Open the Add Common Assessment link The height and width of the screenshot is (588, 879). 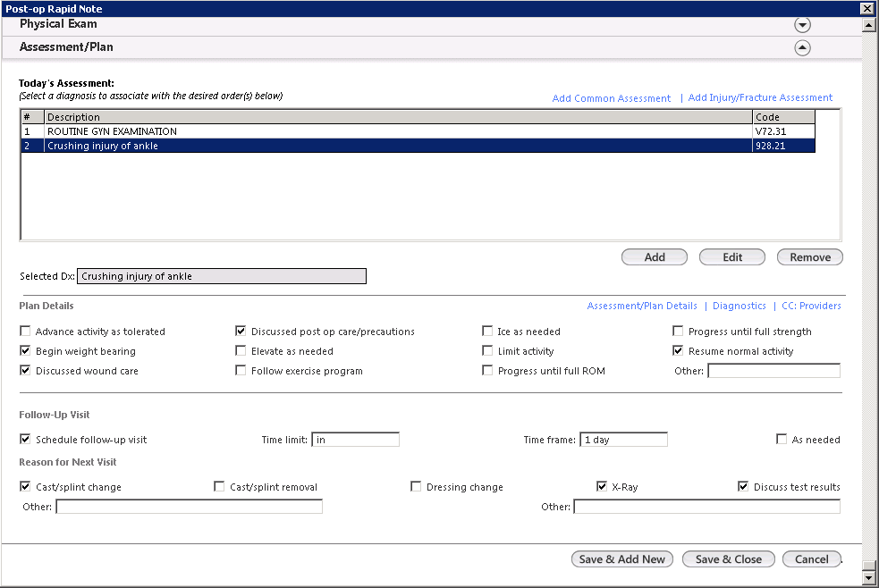(x=611, y=98)
